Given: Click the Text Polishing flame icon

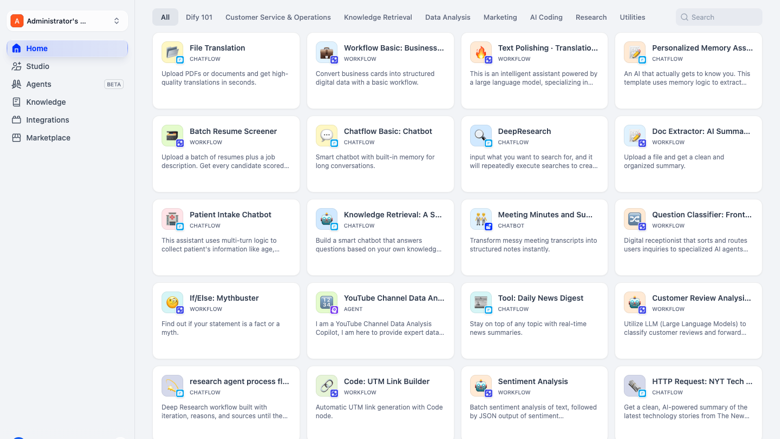Looking at the screenshot, I should (481, 52).
